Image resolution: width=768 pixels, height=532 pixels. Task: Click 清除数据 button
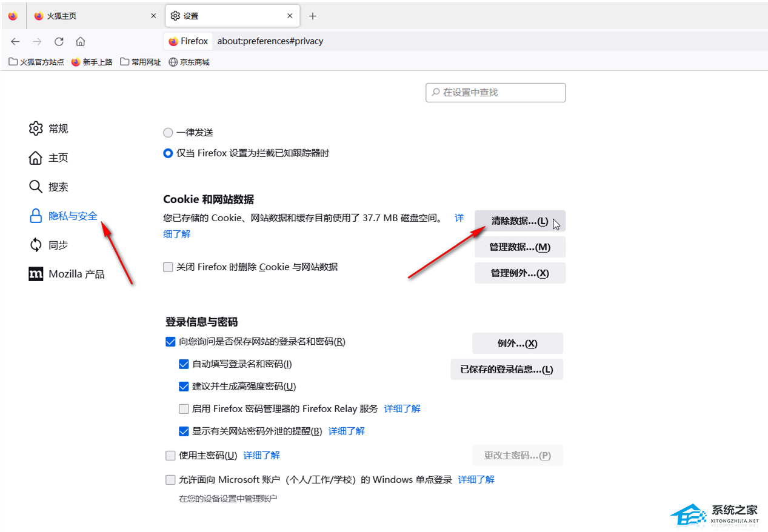point(520,221)
